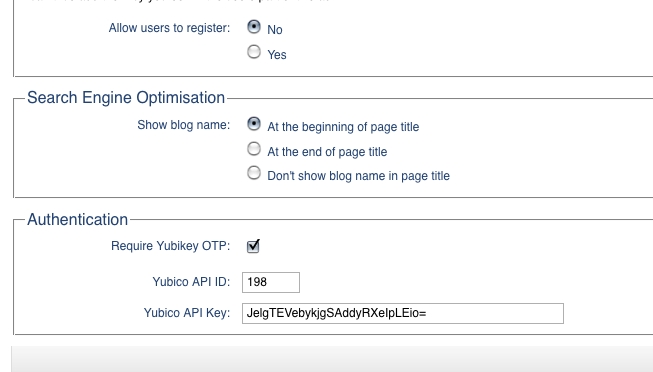653x372 pixels.
Task: Select the 'No' radio button circle for registration
Action: pos(254,27)
